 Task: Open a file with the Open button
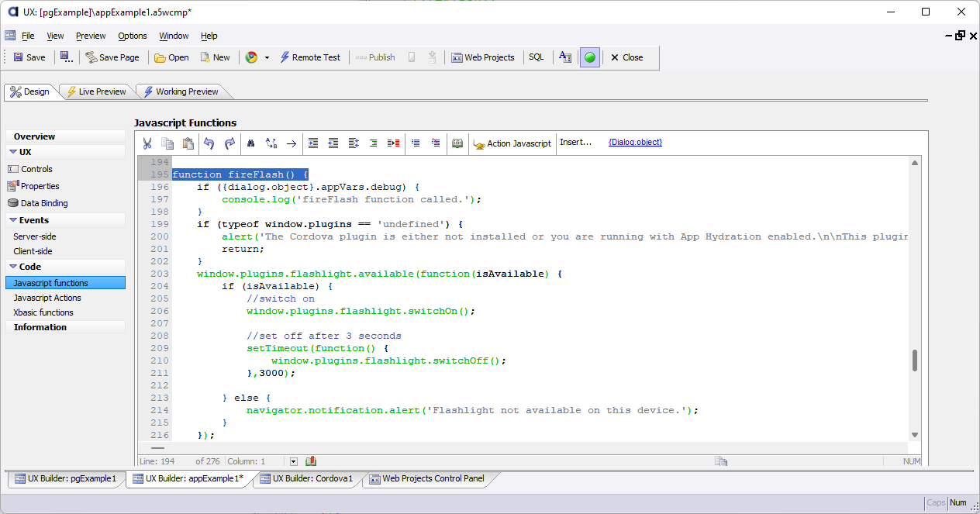point(171,57)
